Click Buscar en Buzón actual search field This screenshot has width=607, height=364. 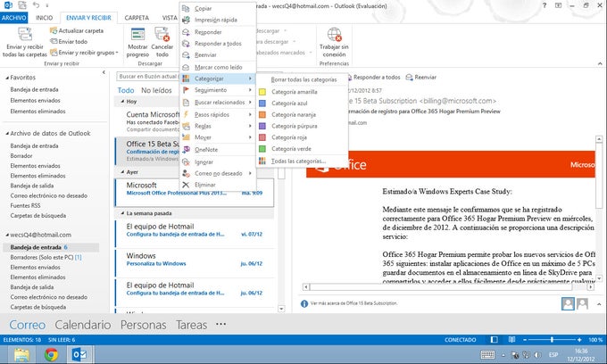pyautogui.click(x=148, y=77)
